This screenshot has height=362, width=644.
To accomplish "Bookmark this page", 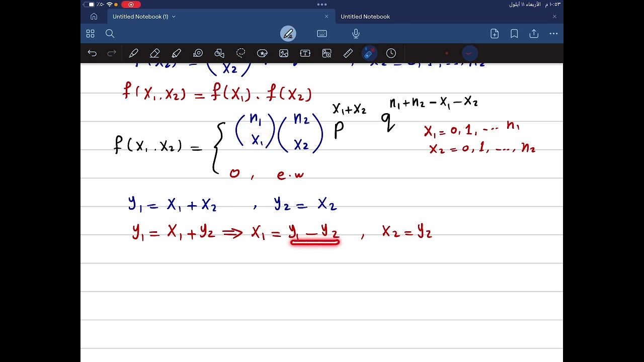I will 514,34.
